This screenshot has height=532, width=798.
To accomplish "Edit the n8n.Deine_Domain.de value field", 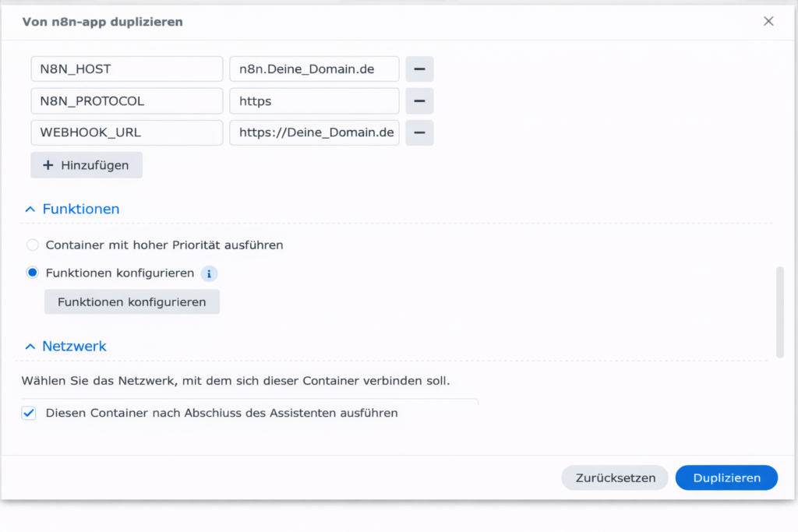I will pyautogui.click(x=314, y=69).
